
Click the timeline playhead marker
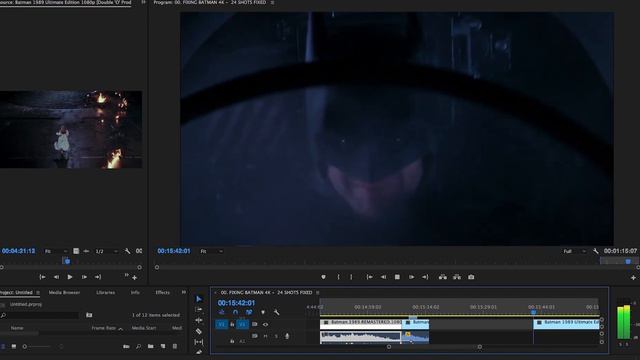point(533,312)
